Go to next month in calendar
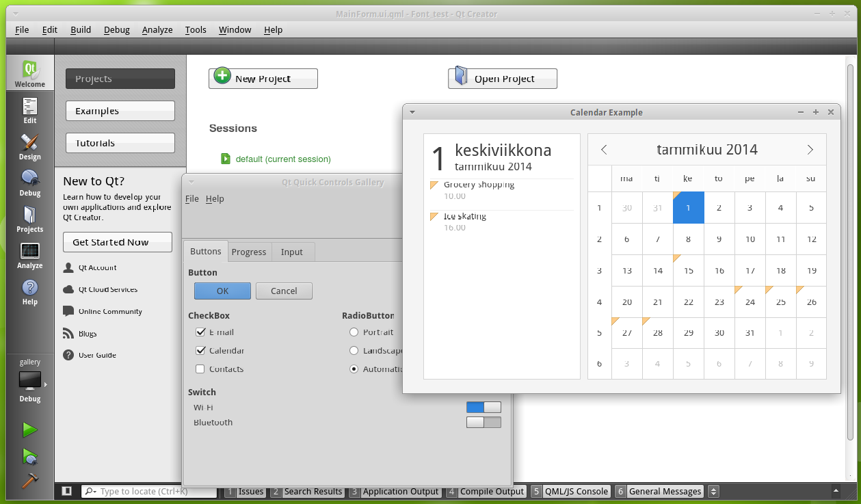The width and height of the screenshot is (861, 504). tap(810, 150)
